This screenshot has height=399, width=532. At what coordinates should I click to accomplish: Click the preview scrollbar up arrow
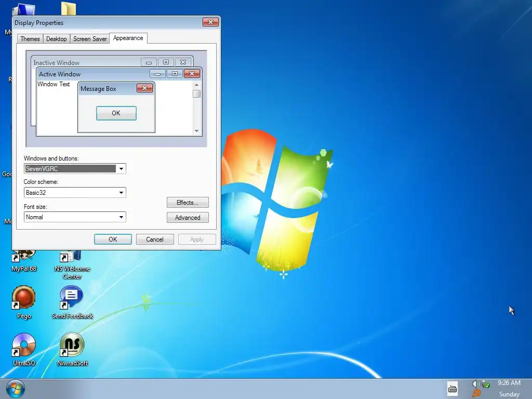pos(196,85)
